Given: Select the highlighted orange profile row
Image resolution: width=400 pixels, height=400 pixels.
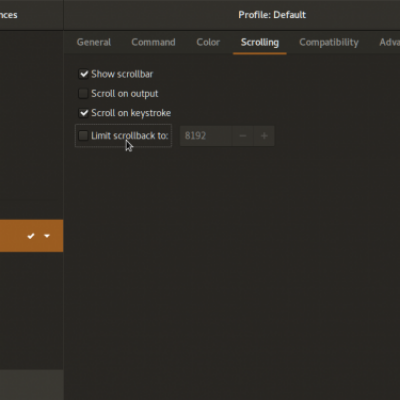Looking at the screenshot, I should [32, 236].
